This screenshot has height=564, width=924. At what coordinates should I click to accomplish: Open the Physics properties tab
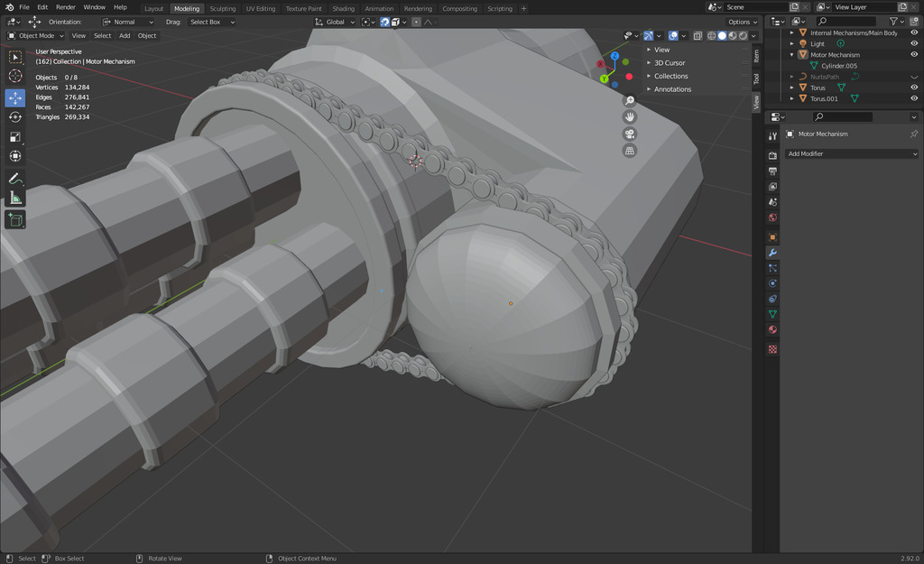[772, 283]
